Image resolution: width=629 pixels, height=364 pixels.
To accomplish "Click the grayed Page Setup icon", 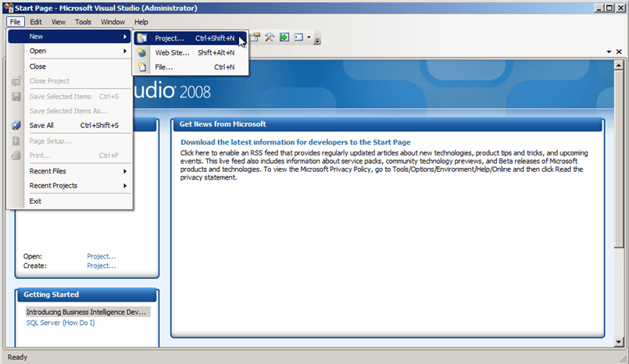I will (x=16, y=141).
